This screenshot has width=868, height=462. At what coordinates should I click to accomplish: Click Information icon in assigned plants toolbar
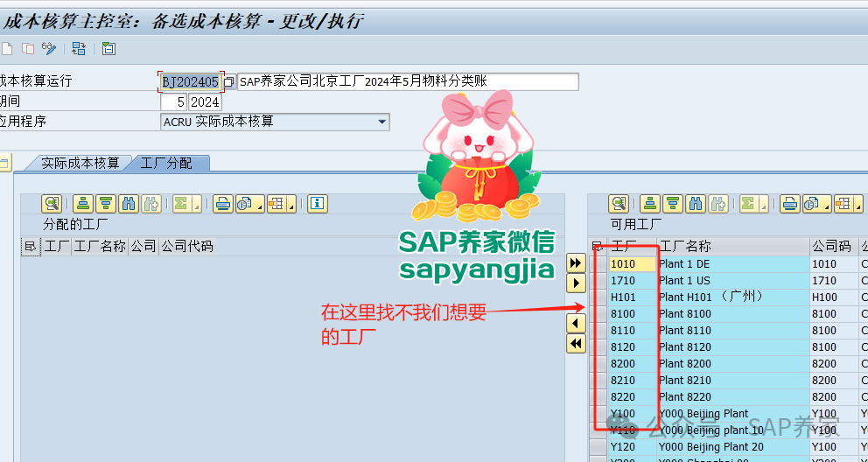(x=318, y=204)
